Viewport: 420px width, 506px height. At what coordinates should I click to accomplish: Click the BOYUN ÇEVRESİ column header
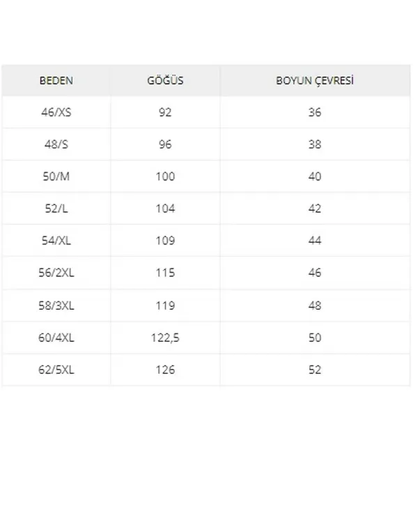point(315,80)
